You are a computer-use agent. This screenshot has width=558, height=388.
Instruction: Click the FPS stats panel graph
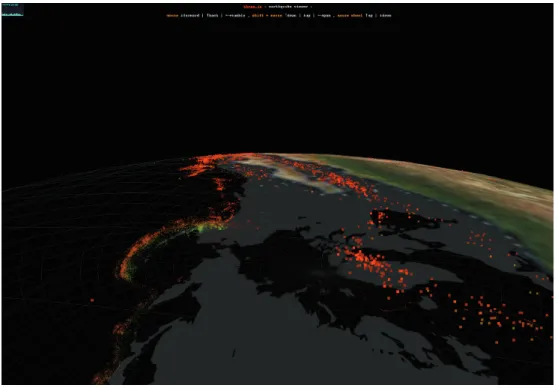[x=13, y=10]
